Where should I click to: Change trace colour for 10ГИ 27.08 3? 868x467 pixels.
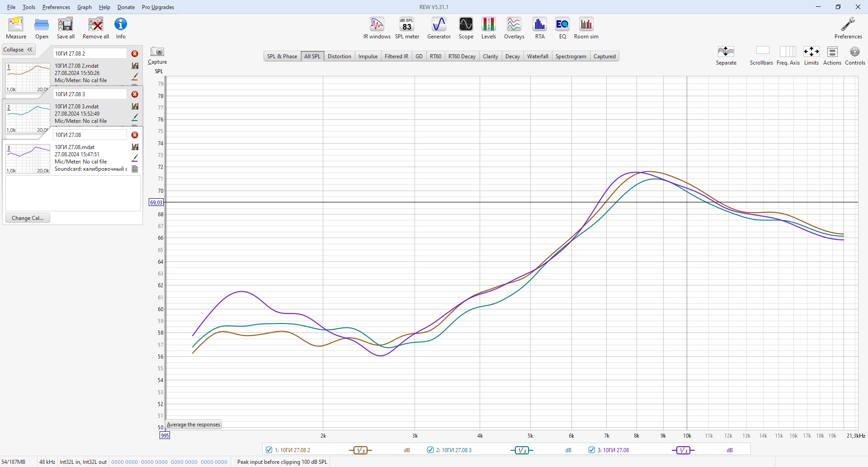pos(135,117)
